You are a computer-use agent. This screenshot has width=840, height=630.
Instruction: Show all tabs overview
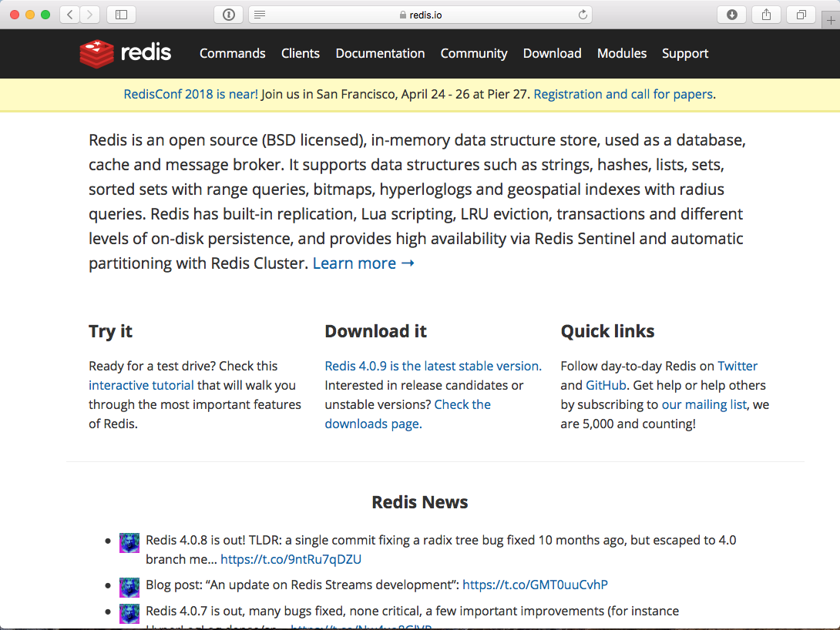(801, 15)
